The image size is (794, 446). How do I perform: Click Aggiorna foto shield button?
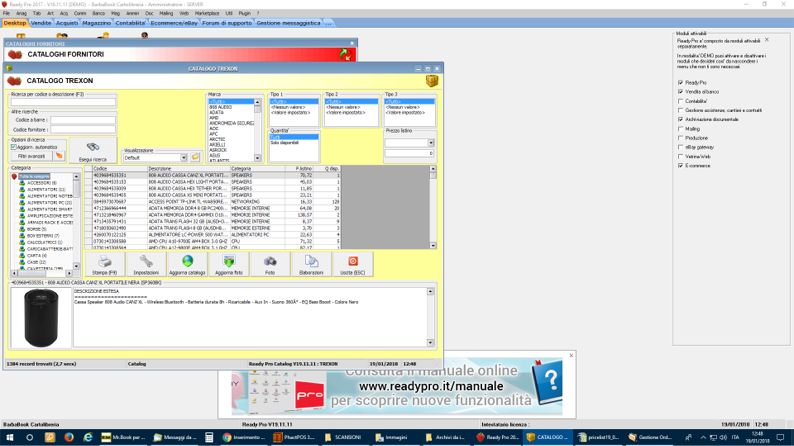[x=229, y=264]
